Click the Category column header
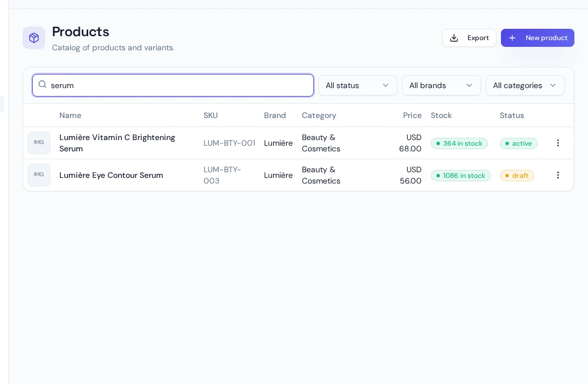Screen dimensions: 588x384 [319, 115]
